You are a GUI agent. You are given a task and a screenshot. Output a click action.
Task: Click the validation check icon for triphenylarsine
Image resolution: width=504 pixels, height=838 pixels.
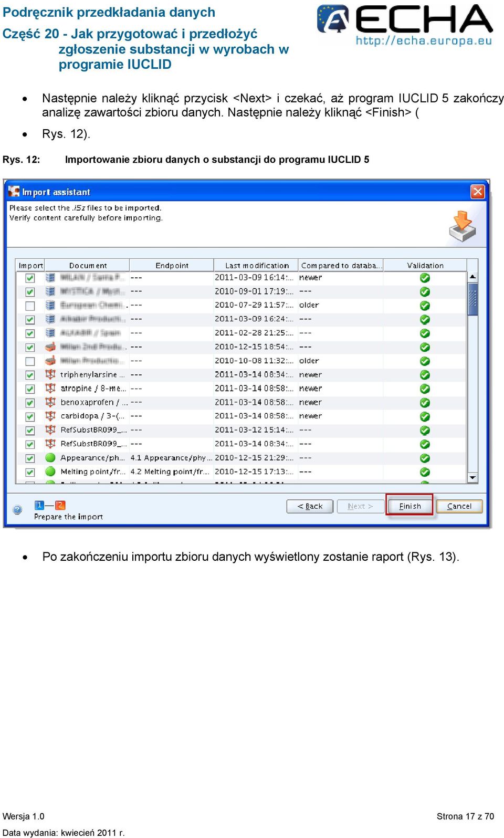point(425,375)
